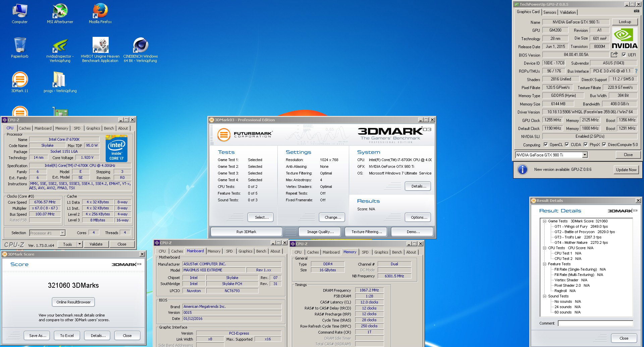Screen dimensions: 644x347
Task: Open HWBOT Unigine Heaven Benchmark icon
Action: [100, 50]
